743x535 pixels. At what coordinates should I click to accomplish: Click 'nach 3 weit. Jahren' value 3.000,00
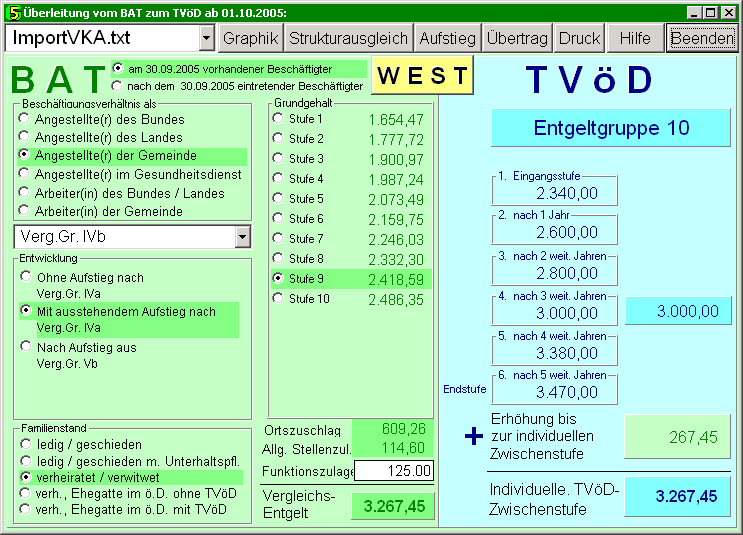567,313
